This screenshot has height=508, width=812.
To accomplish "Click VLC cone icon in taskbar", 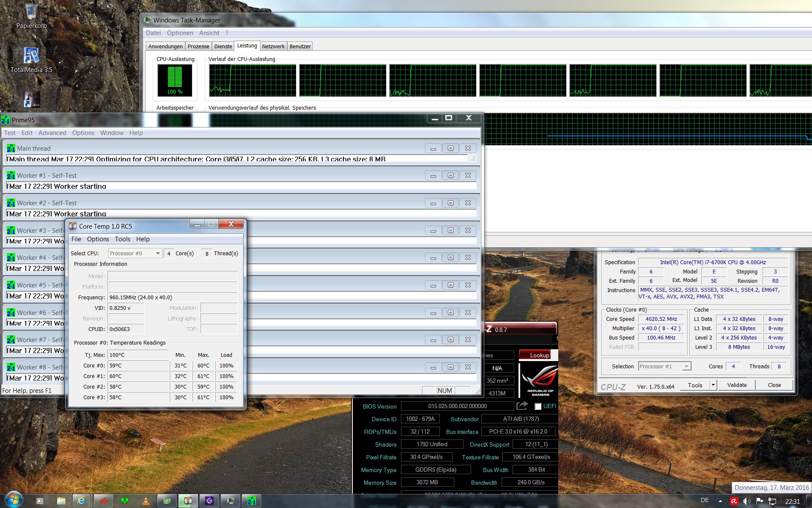I will point(146,501).
